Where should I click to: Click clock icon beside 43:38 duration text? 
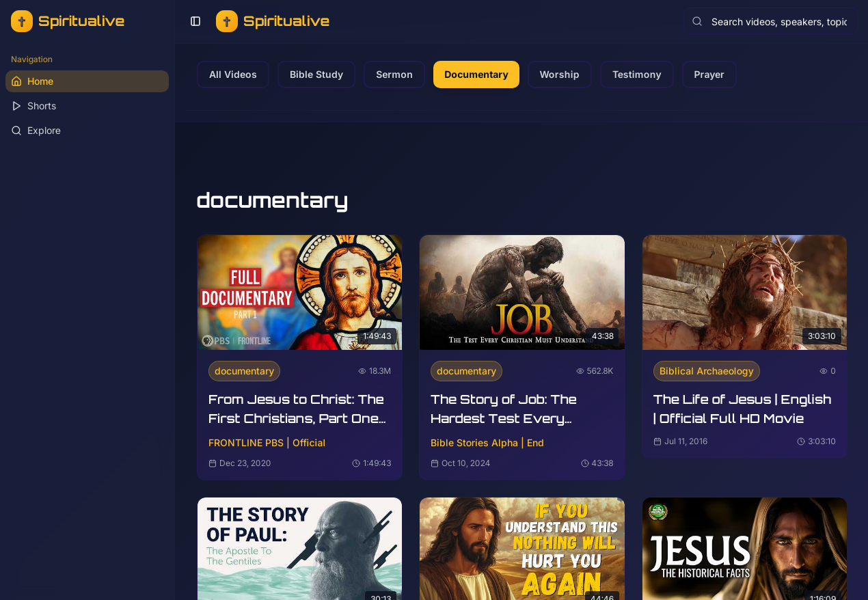pos(585,463)
